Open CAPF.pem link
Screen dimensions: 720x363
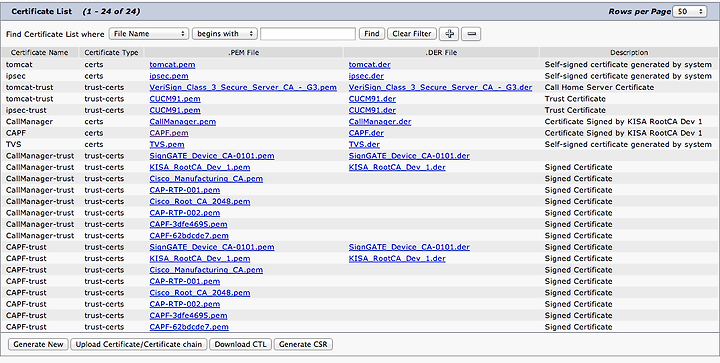pos(169,133)
